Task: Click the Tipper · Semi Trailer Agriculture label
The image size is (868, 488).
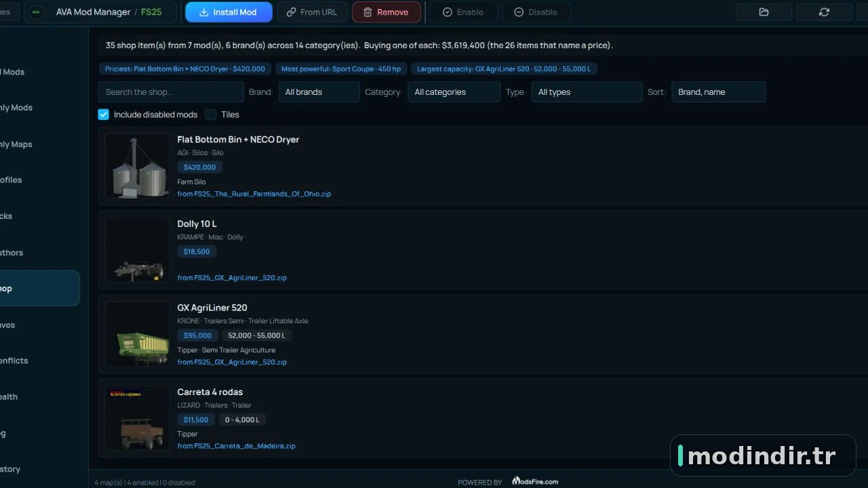Action: coord(226,350)
